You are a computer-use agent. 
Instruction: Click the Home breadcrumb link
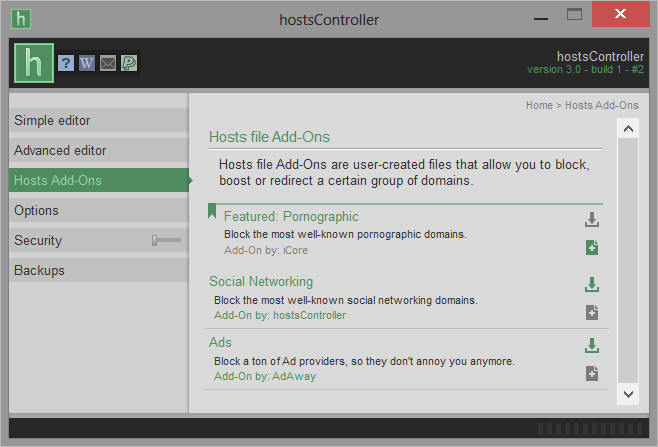click(x=539, y=105)
